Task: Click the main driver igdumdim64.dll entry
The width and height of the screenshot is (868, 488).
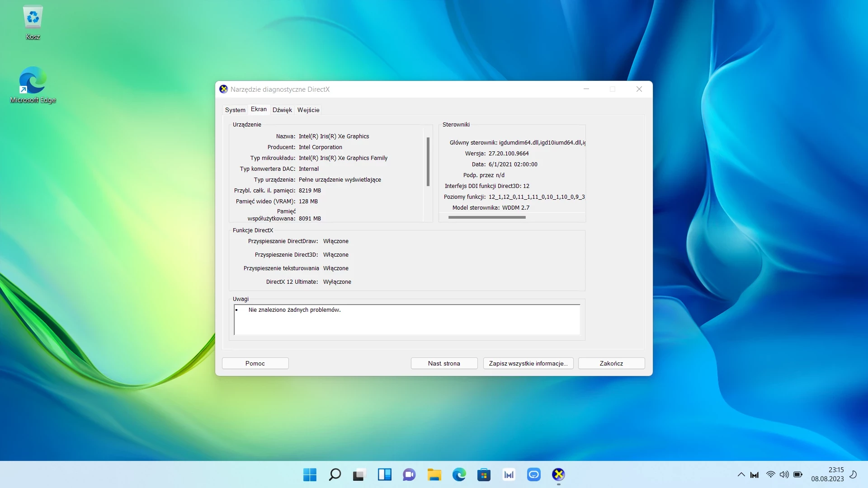Action: (542, 143)
